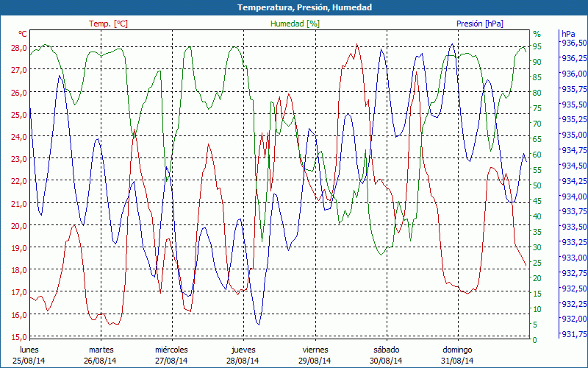Select the 20,0 temperature axis value
The image size is (588, 368).
coord(19,226)
